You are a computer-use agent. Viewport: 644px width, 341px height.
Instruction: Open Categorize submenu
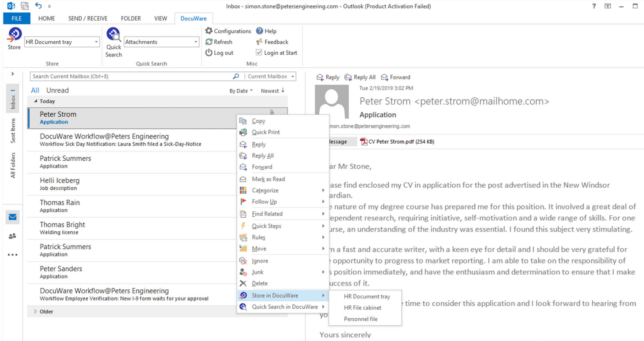283,190
